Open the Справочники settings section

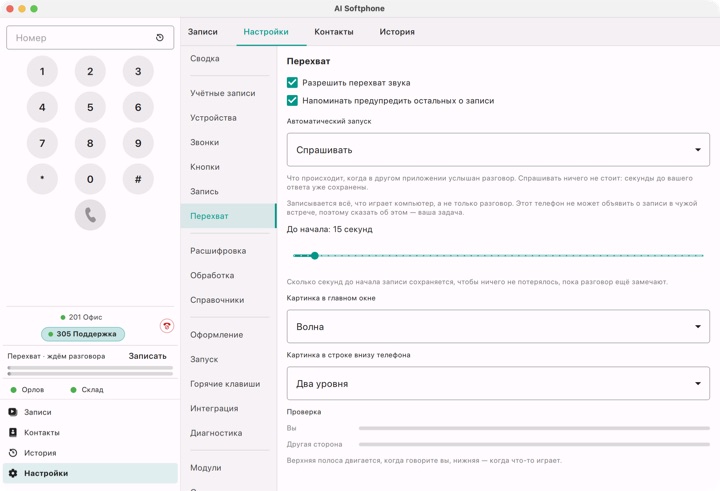[228, 300]
